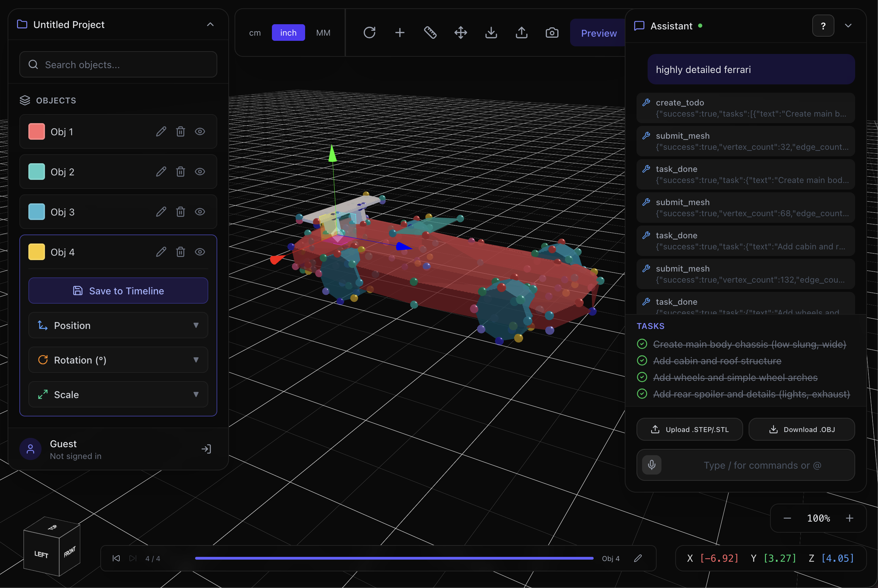Click Save to Timeline button
The image size is (878, 588).
click(x=118, y=291)
